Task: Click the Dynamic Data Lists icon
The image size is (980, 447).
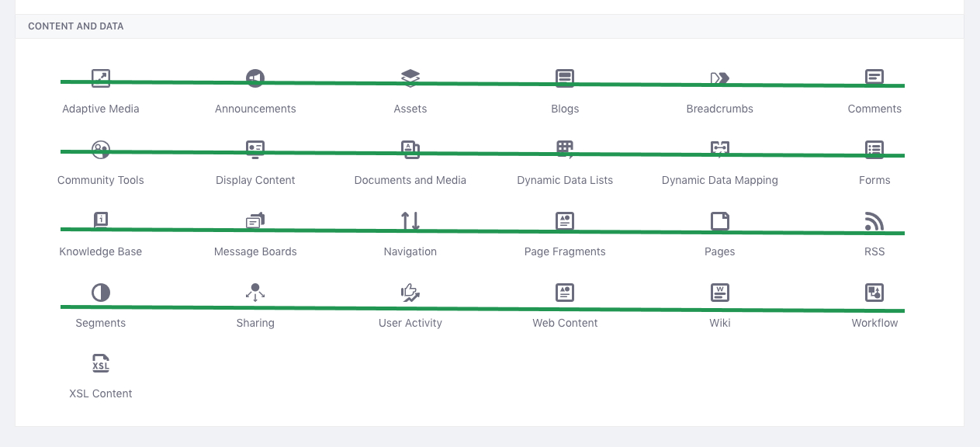Action: 565,149
